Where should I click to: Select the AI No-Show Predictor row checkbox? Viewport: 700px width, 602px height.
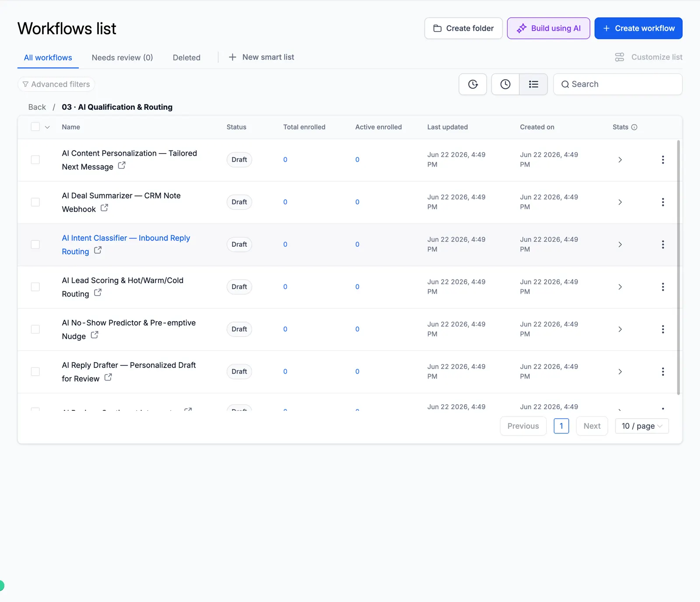tap(35, 329)
